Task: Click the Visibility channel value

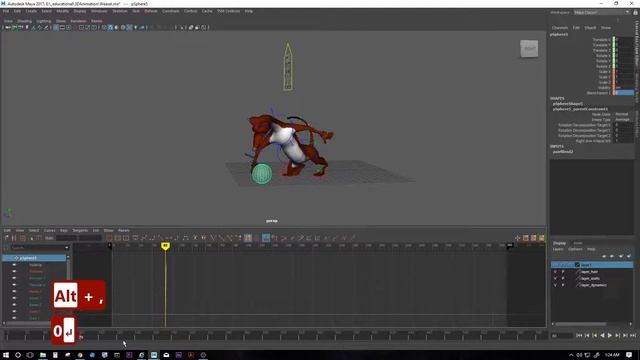Action: tap(624, 87)
